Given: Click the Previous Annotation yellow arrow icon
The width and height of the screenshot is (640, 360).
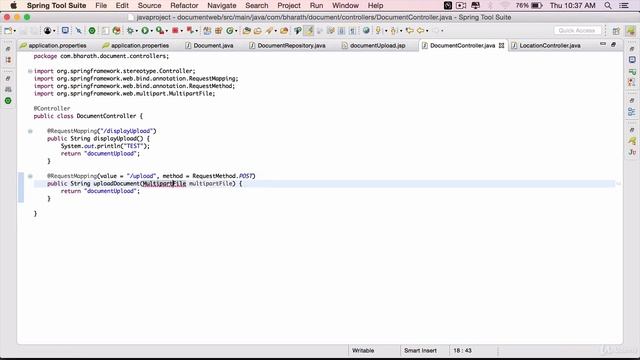Looking at the screenshot, I should (x=393, y=31).
